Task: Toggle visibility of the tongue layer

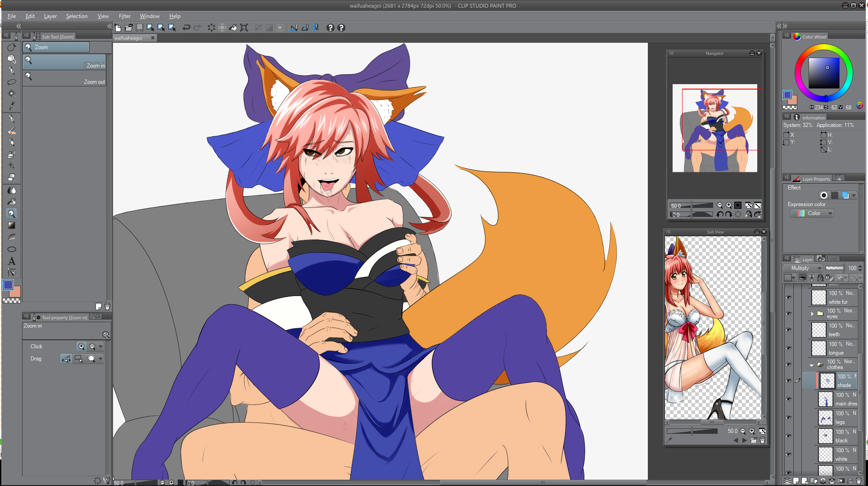Action: coord(788,348)
